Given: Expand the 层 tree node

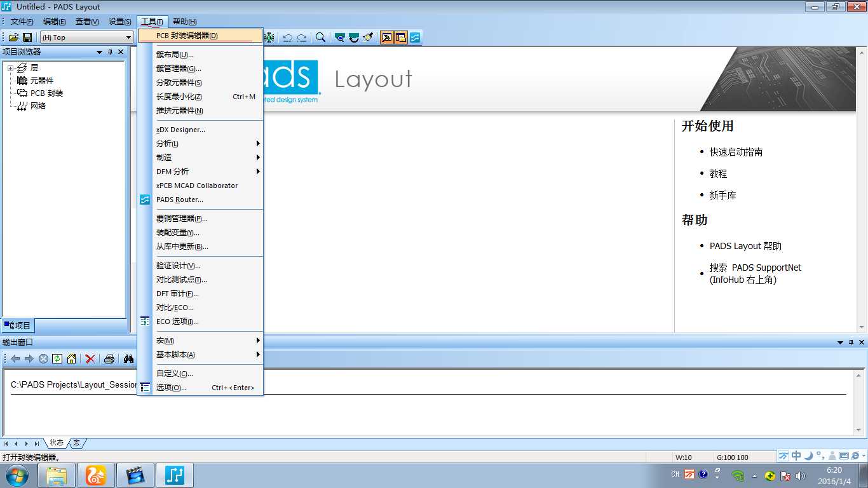Looking at the screenshot, I should click(x=10, y=68).
